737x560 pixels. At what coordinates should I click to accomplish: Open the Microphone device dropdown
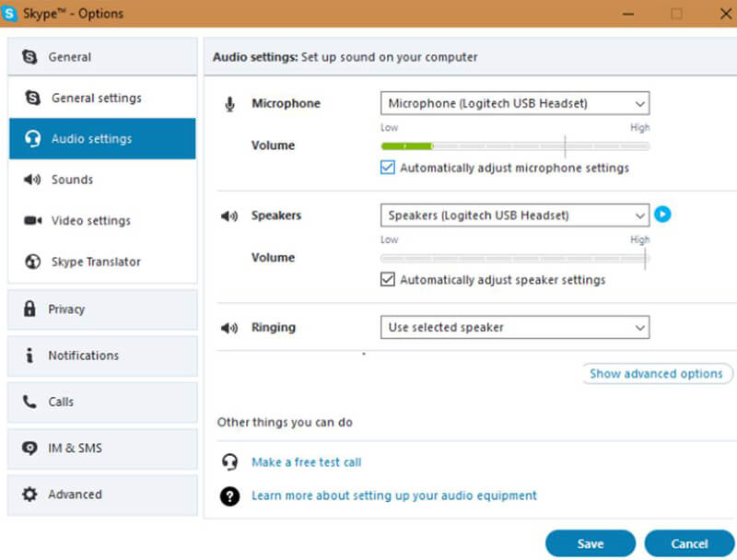(515, 103)
